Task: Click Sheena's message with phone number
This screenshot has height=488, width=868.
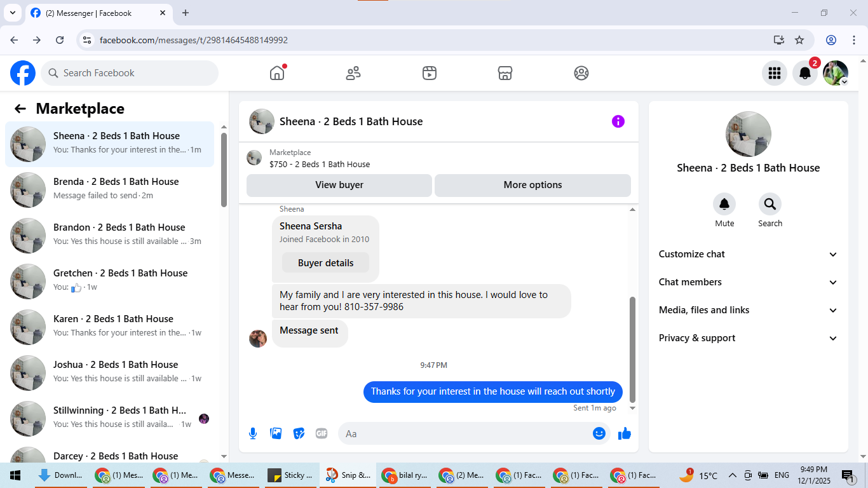Action: click(x=421, y=301)
